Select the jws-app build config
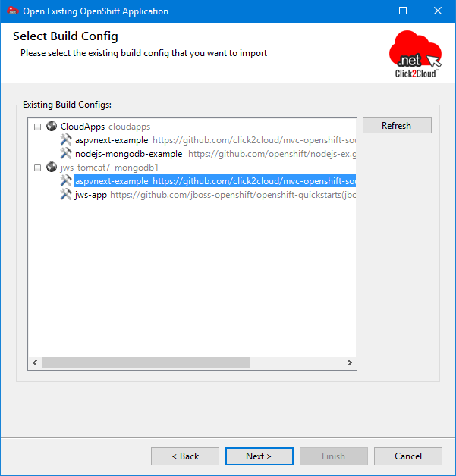Viewport: 456px width, 476px height. [x=90, y=195]
